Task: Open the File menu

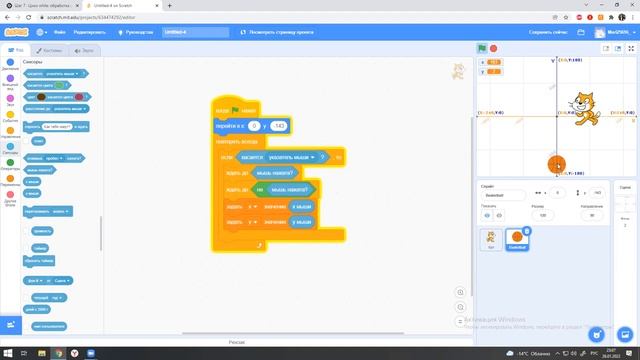Action: point(60,32)
